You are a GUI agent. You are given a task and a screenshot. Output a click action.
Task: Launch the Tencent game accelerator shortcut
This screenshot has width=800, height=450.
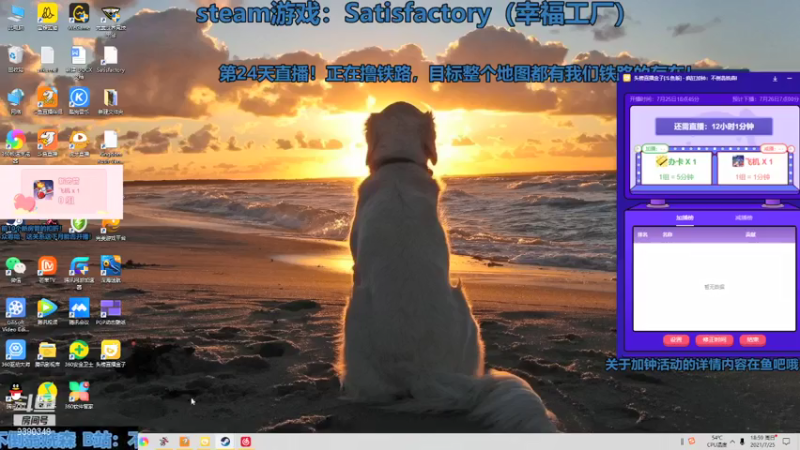pos(79,272)
